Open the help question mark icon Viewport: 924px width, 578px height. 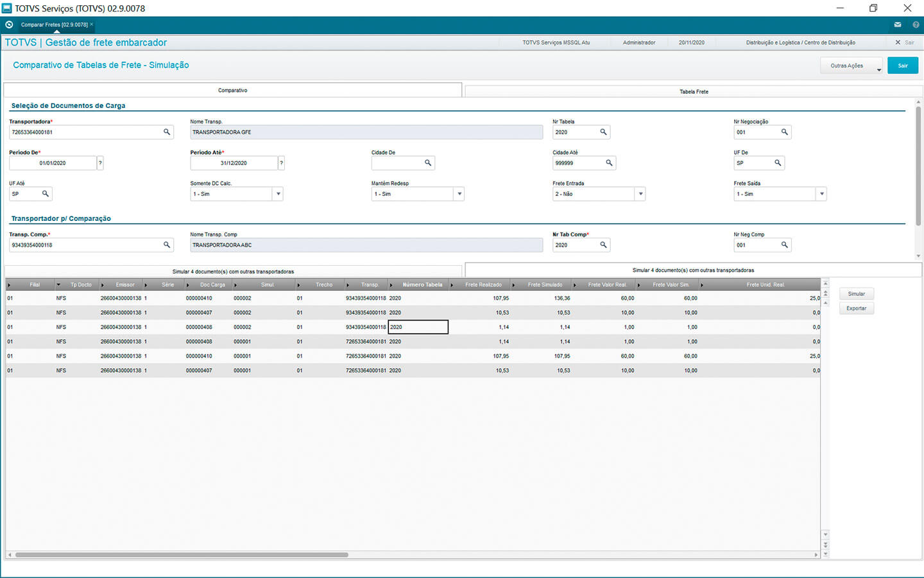[916, 25]
